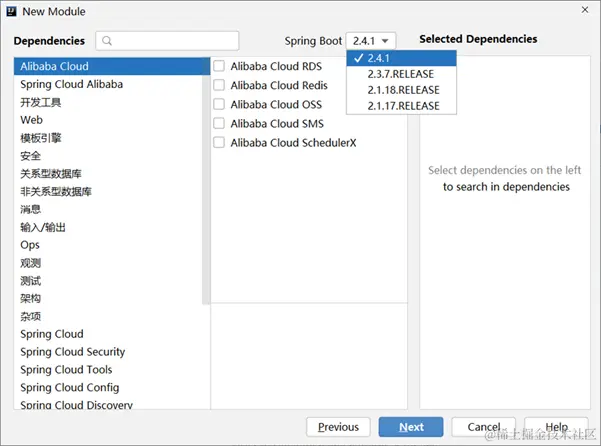Choose version 2.3.7.RELEASE from list
The height and width of the screenshot is (446, 601).
click(403, 74)
